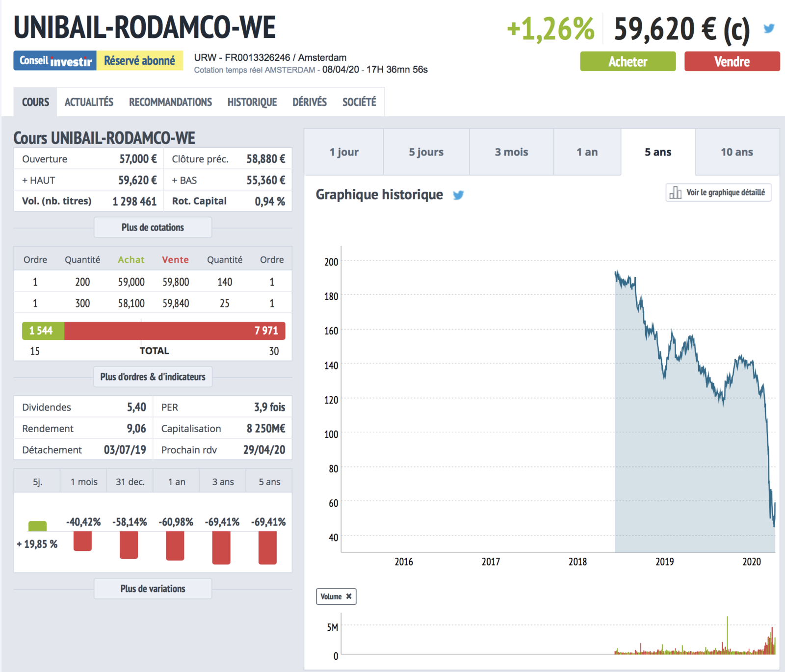Image resolution: width=785 pixels, height=672 pixels.
Task: Click the Capitalisation value 8 250M€
Action: [266, 429]
